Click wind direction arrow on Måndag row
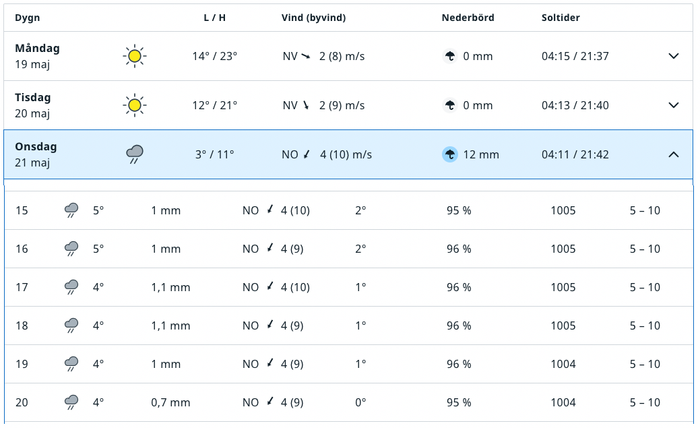 pos(306,56)
